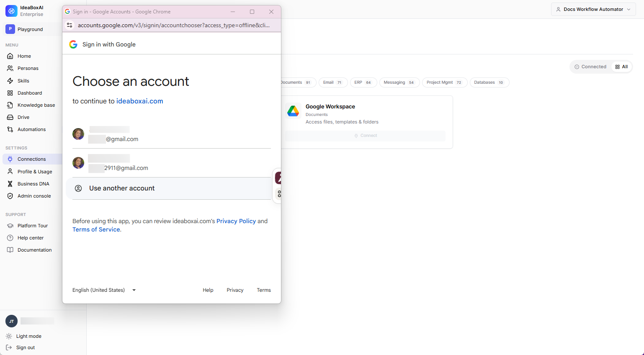Screen dimensions: 644x355
Task: Select the Skills lightning icon
Action: [x=10, y=81]
